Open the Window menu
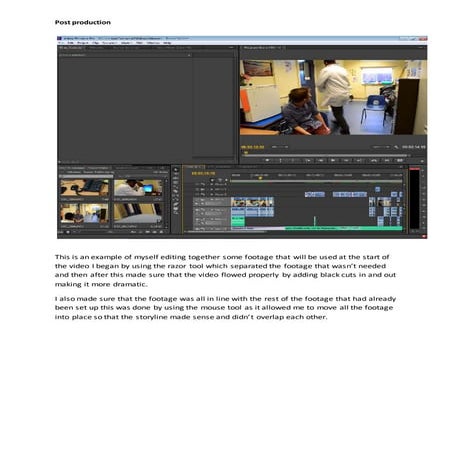 click(153, 43)
